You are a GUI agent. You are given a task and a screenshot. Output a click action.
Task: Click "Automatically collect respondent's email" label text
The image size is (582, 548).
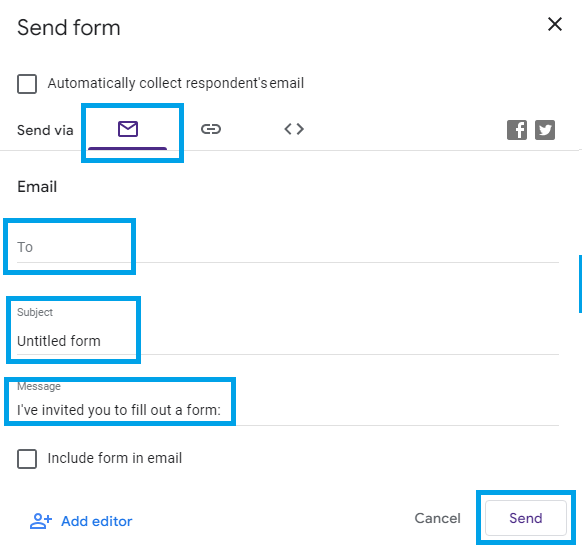(176, 83)
